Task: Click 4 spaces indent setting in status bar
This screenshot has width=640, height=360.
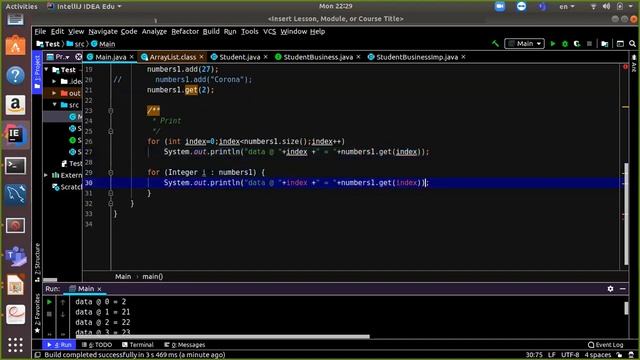Action: point(598,355)
